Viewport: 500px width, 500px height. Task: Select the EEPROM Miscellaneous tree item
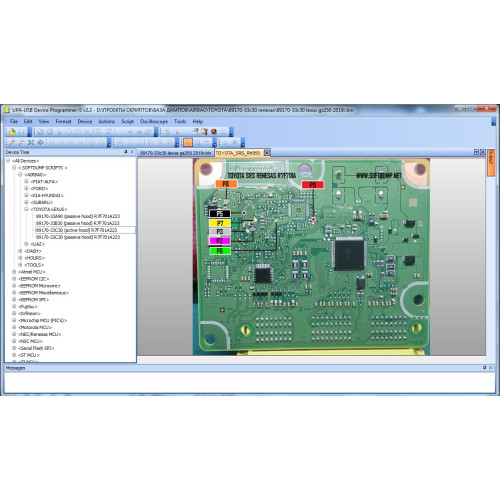tap(43, 293)
